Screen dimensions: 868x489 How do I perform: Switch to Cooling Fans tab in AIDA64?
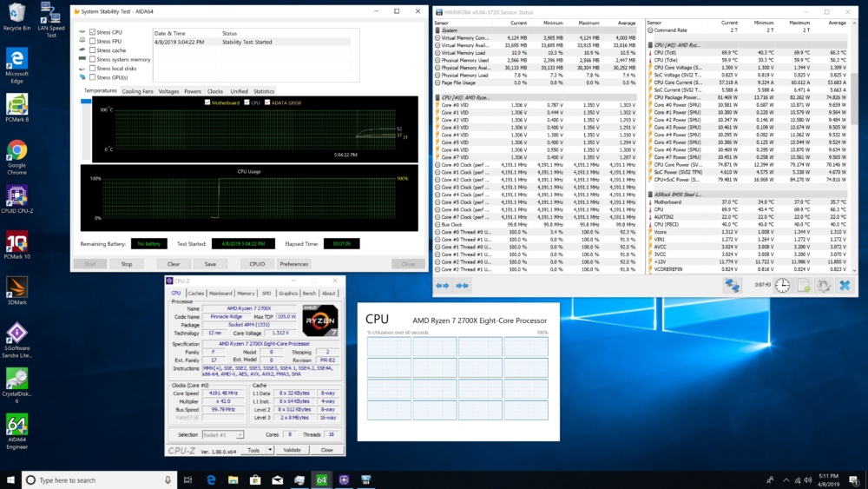click(137, 91)
